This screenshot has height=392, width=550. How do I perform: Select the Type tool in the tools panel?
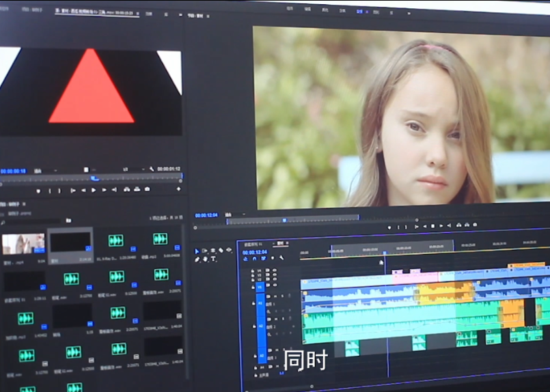(x=214, y=260)
